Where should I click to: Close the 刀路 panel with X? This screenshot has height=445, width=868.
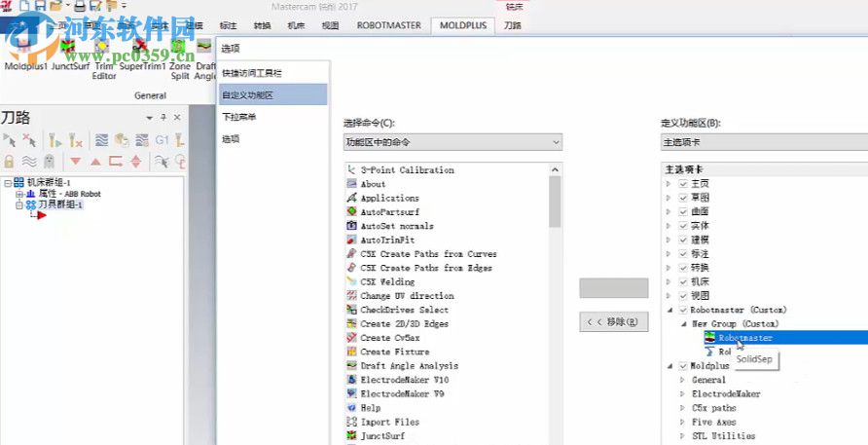[x=177, y=118]
